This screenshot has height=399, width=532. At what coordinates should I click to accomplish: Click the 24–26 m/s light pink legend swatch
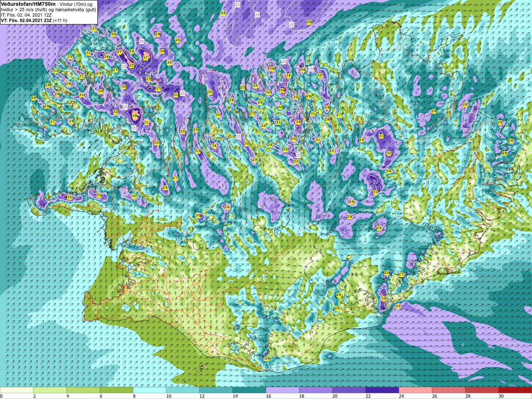point(416,390)
